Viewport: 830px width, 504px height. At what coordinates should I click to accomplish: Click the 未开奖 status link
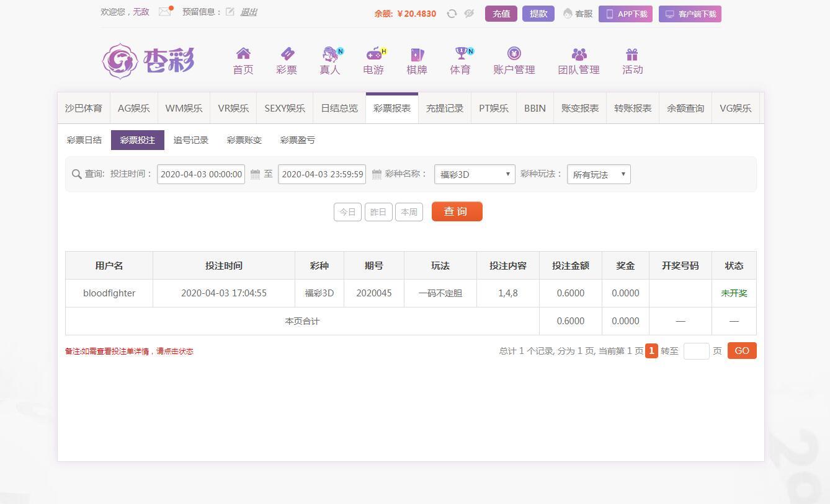[x=734, y=293]
